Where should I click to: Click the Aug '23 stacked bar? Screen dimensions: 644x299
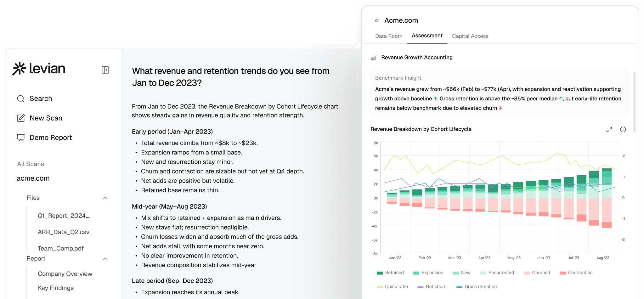click(607, 198)
